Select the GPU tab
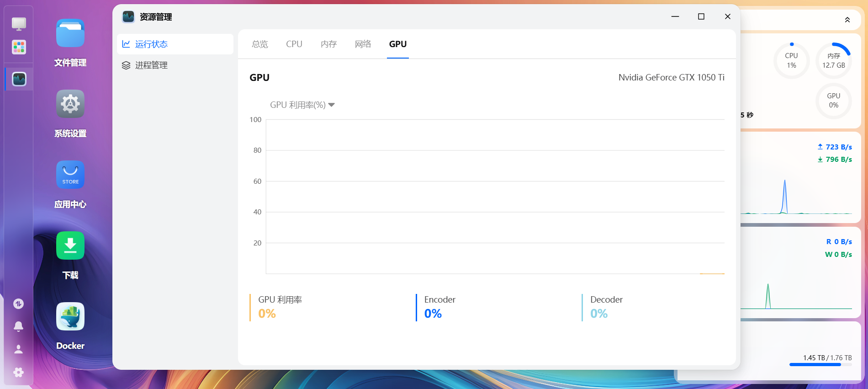Viewport: 868px width, 389px height. pos(398,44)
